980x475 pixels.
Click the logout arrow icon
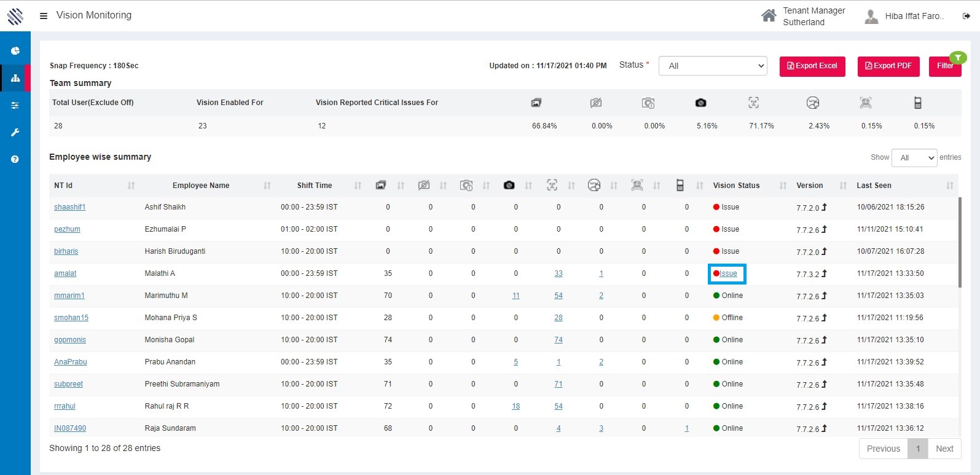pyautogui.click(x=966, y=17)
